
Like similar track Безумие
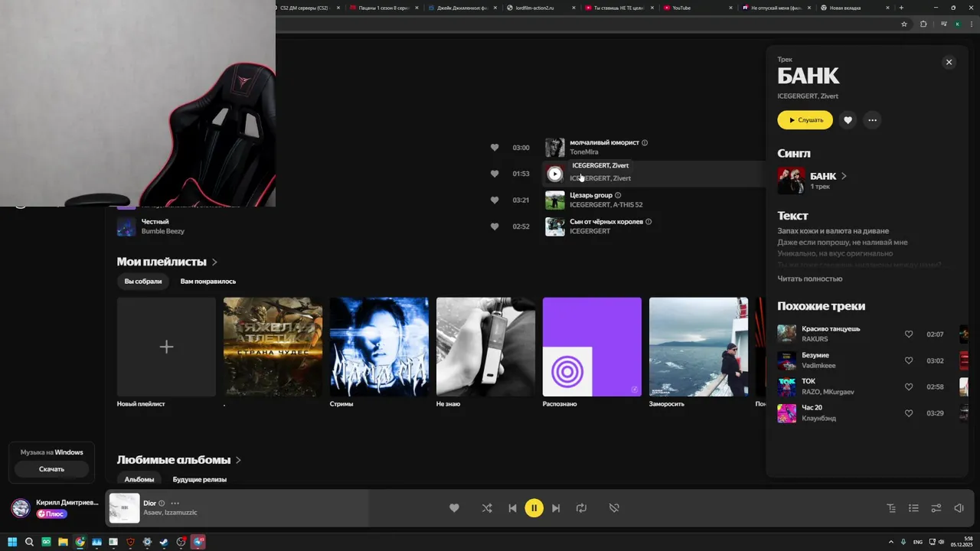[x=909, y=360]
